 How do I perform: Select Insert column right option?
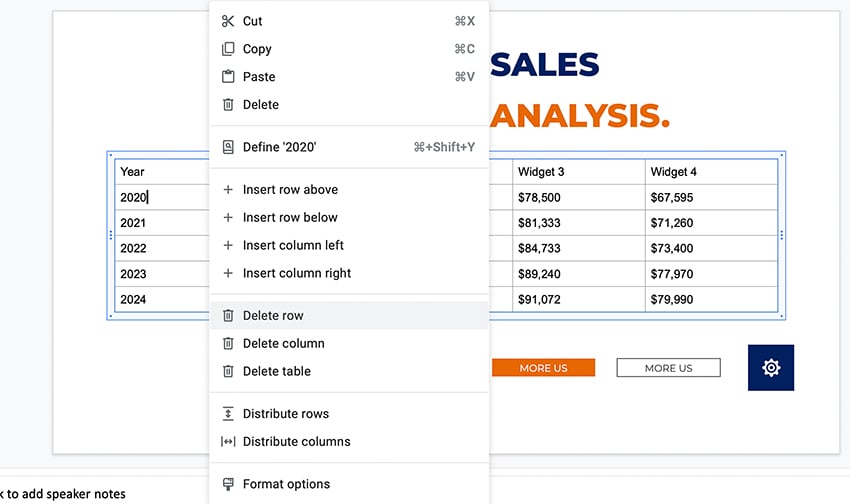click(297, 274)
